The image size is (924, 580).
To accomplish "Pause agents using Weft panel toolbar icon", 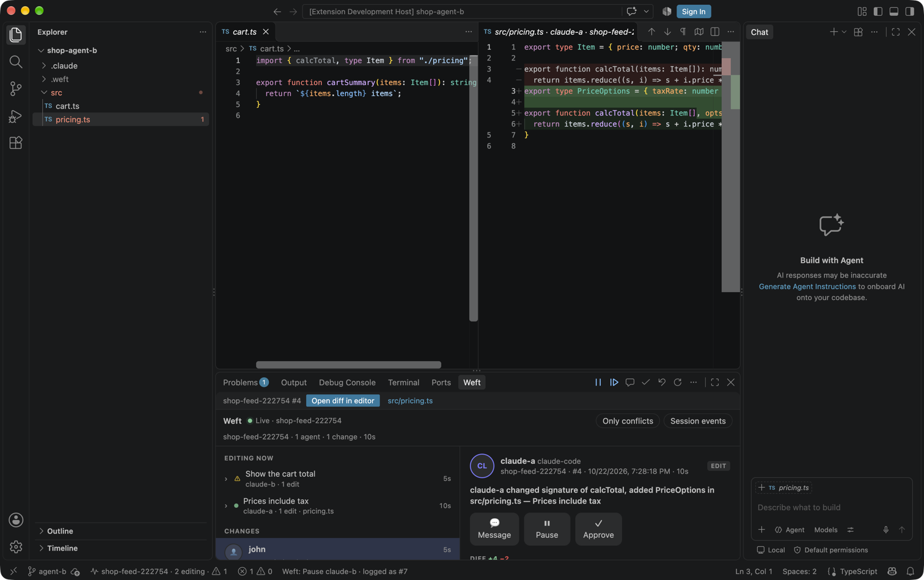I will (598, 383).
